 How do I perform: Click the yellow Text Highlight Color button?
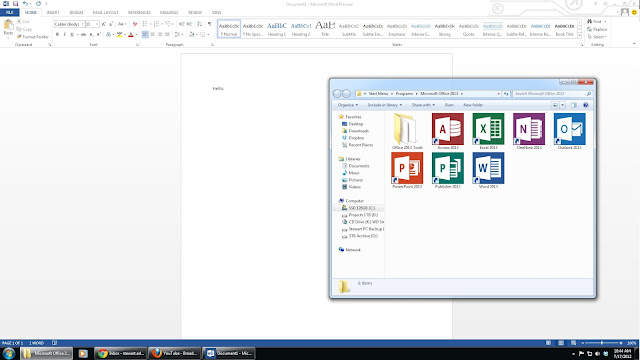119,35
